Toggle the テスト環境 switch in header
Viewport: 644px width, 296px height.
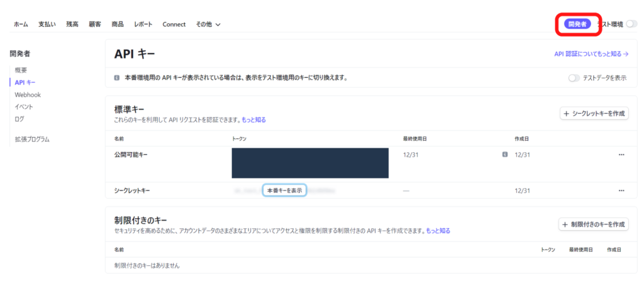click(631, 25)
